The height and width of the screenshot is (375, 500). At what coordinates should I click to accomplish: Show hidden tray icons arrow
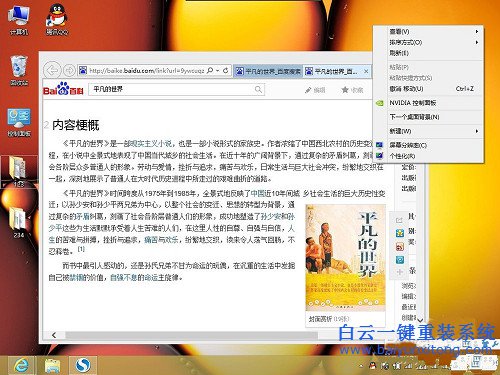pyautogui.click(x=362, y=366)
